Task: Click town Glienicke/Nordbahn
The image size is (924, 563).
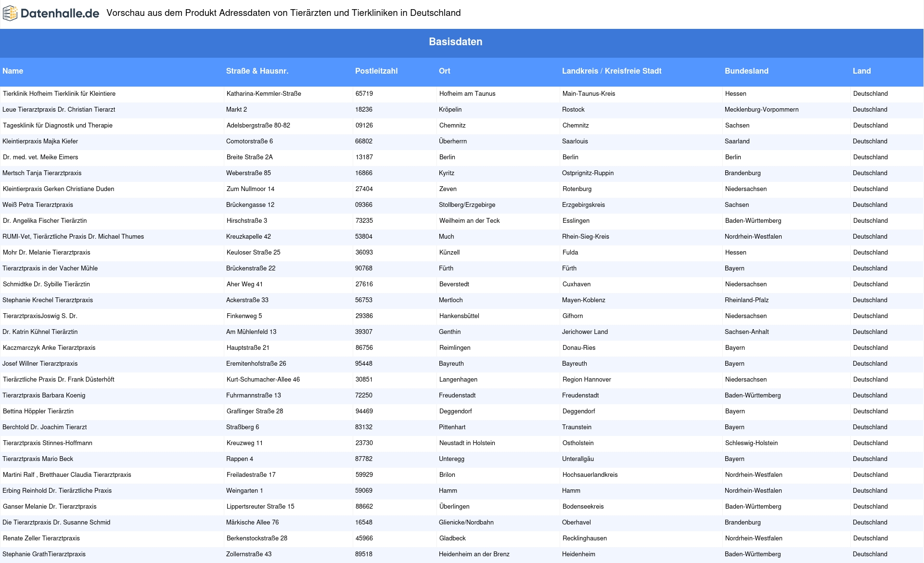Action: tap(466, 523)
